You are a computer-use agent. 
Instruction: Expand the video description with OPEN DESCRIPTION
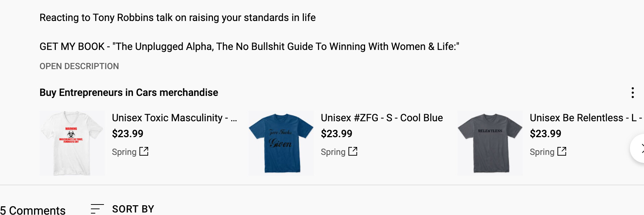79,66
